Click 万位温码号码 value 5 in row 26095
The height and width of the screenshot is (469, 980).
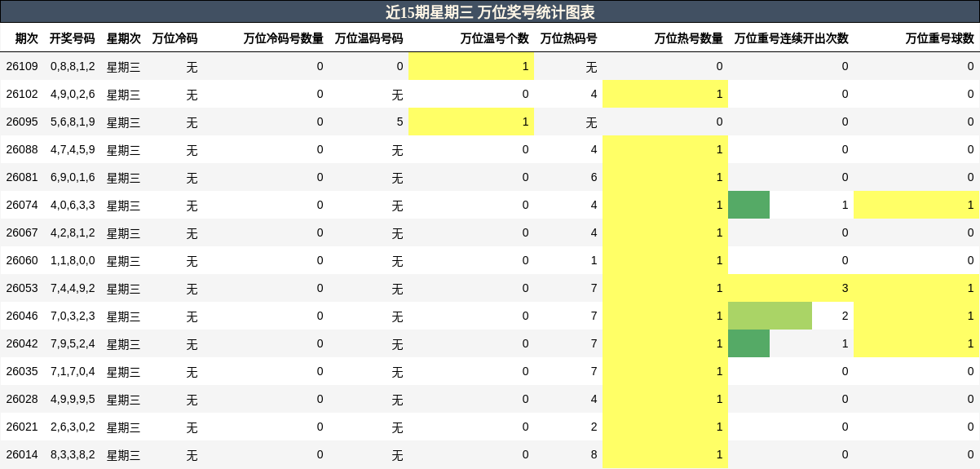(x=400, y=122)
